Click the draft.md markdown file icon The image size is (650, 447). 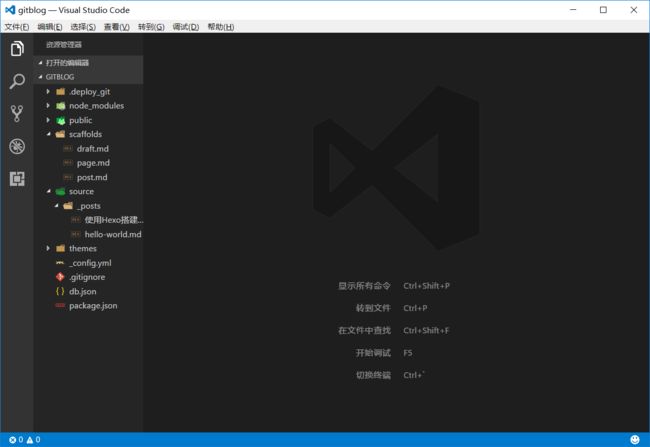pyautogui.click(x=68, y=148)
